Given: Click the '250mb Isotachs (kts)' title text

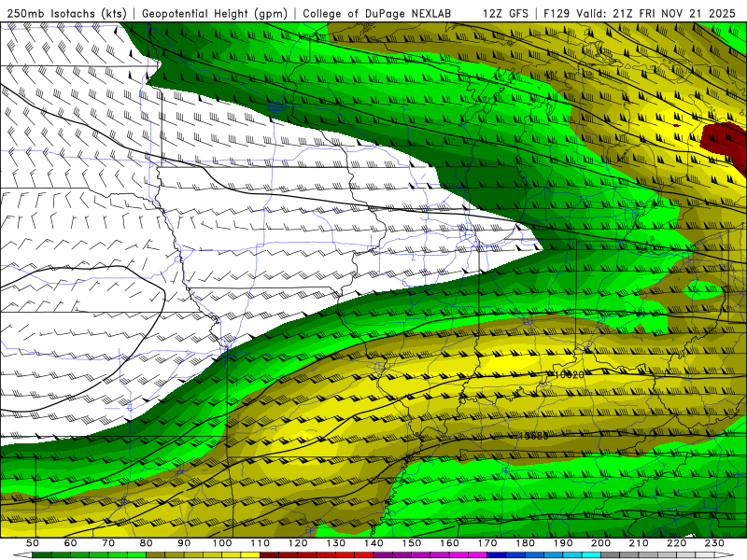Looking at the screenshot, I should click(66, 14).
